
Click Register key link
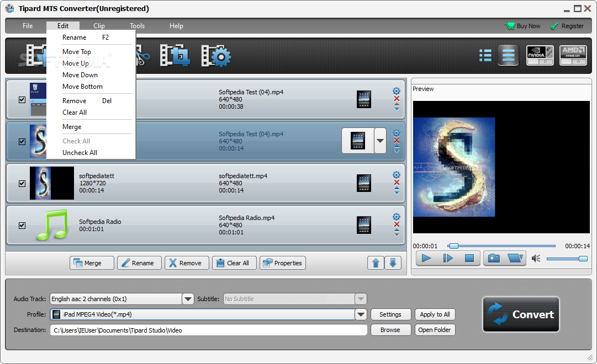point(567,26)
